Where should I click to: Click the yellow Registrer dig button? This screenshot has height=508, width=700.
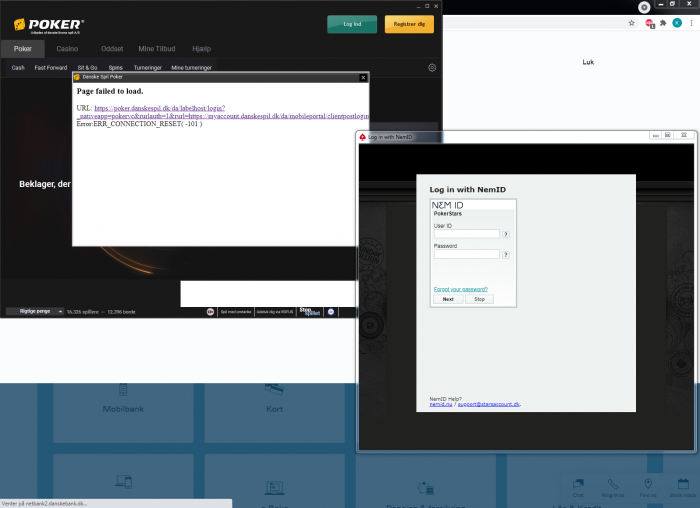click(409, 24)
